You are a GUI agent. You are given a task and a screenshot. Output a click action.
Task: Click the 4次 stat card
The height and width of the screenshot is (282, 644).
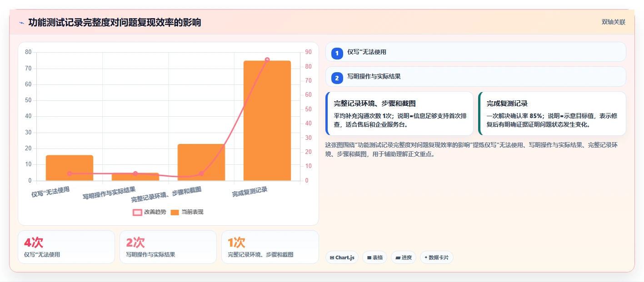pyautogui.click(x=66, y=247)
